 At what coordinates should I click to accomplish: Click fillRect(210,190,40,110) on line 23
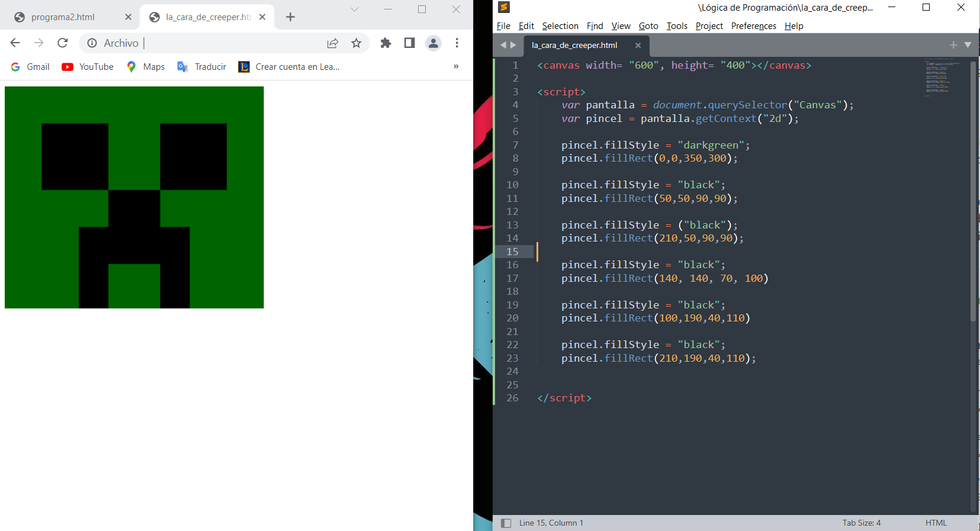[677, 358]
